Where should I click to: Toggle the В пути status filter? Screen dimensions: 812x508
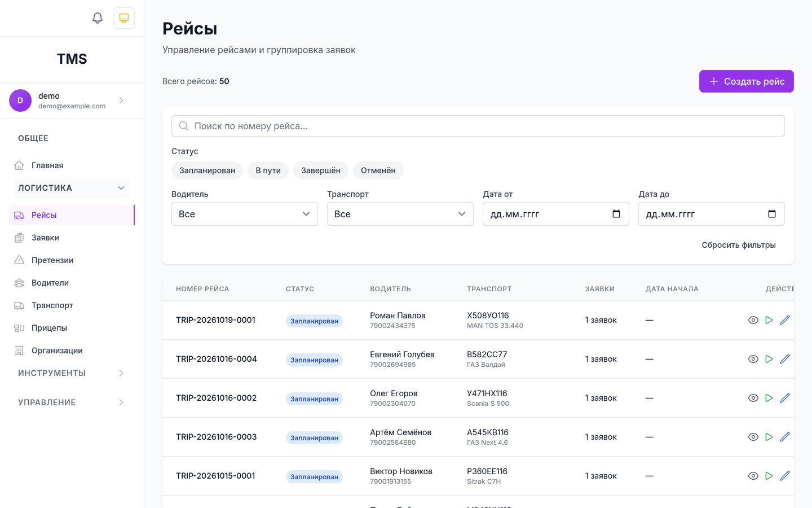coord(268,170)
